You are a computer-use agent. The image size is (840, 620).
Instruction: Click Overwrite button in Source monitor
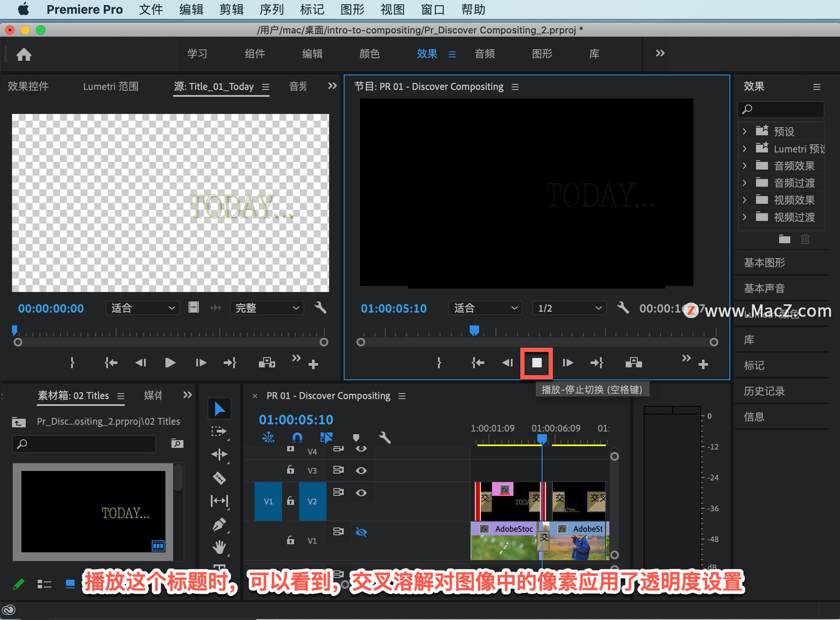[x=267, y=362]
